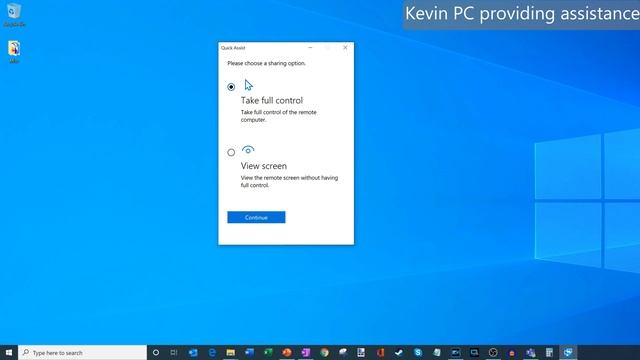Open the Office app from the taskbar
The image size is (640, 360).
pos(380,352)
